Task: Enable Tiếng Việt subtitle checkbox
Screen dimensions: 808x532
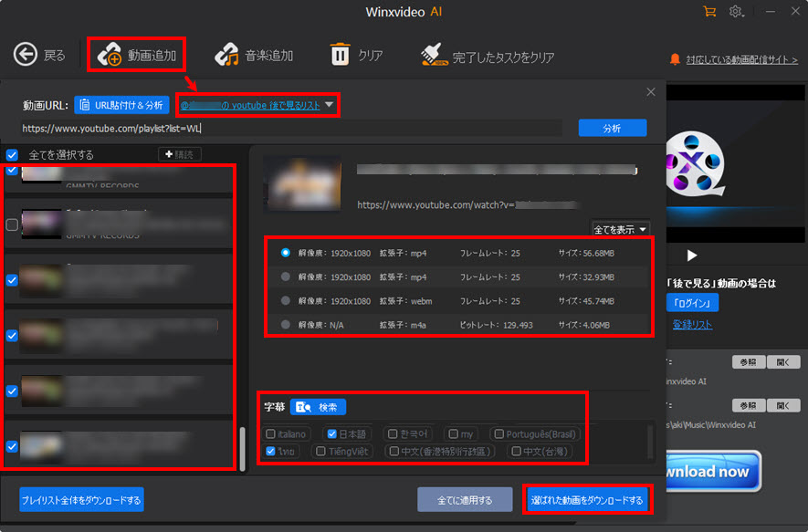Action: [x=320, y=451]
